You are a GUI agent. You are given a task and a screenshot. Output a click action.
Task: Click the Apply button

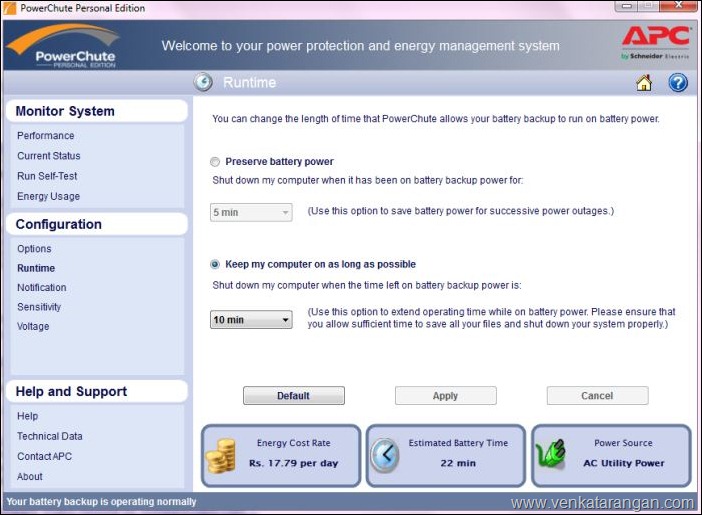click(x=445, y=395)
